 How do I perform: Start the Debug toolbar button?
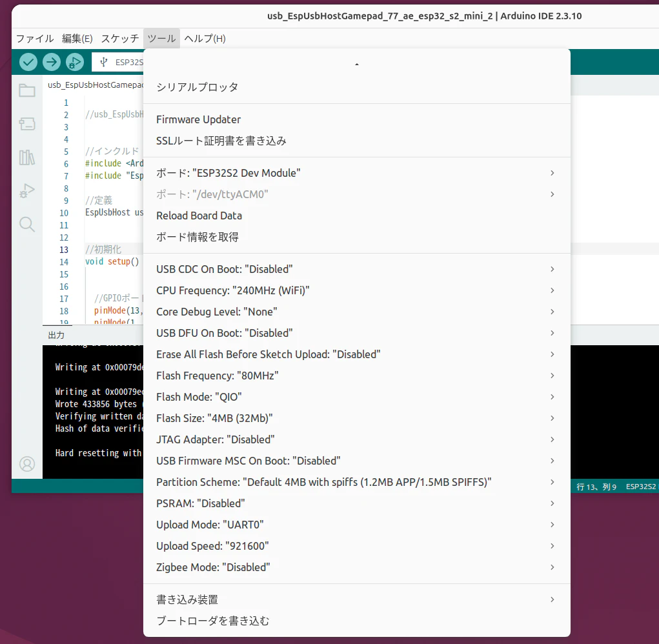click(x=74, y=62)
